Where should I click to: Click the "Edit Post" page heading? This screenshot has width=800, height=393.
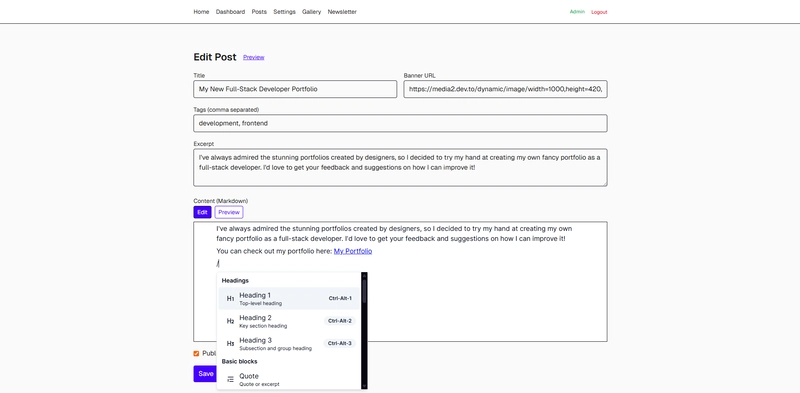(x=215, y=57)
